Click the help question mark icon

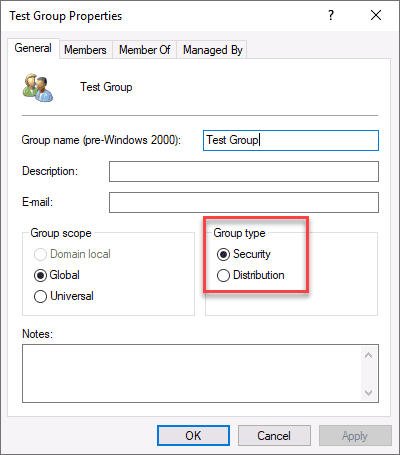coord(331,15)
